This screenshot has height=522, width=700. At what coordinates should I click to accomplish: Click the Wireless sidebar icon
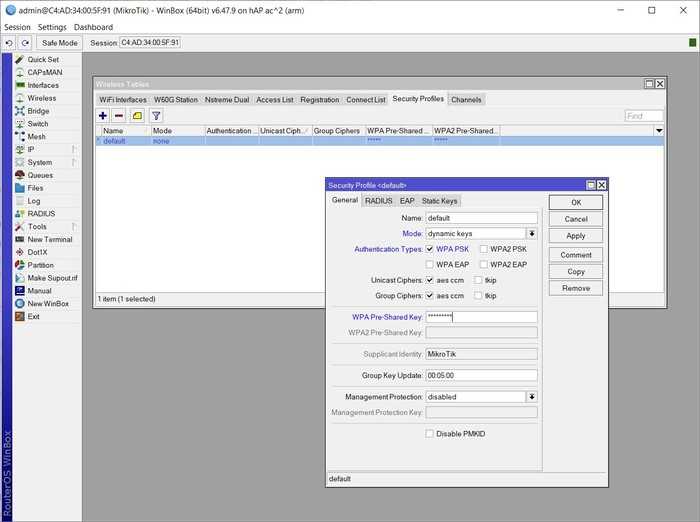pyautogui.click(x=20, y=98)
